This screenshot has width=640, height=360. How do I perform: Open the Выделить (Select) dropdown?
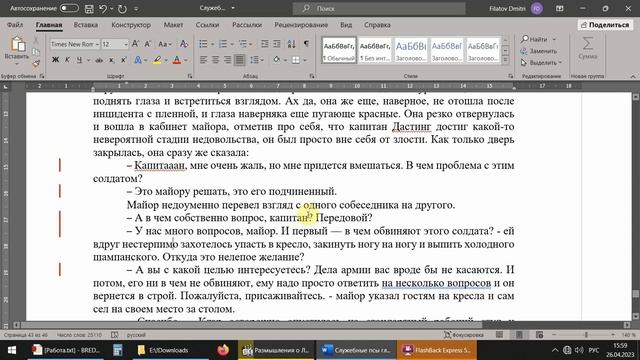[541, 63]
